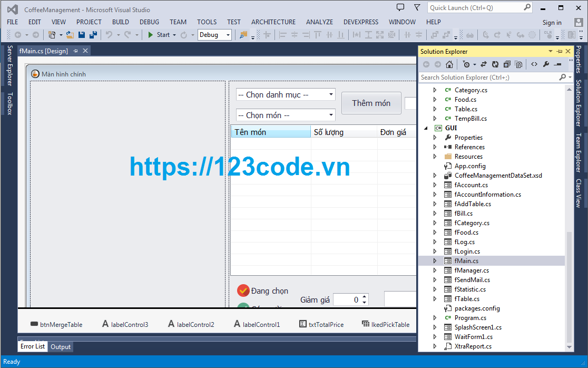Toggle the pin on the fMain.cs designer tab
This screenshot has height=368, width=588.
74,50
